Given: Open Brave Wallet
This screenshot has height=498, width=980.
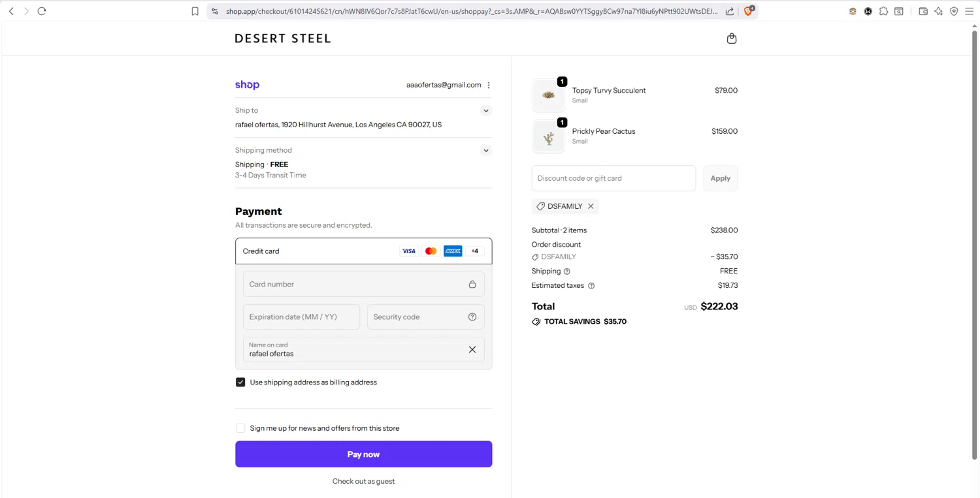Looking at the screenshot, I should coord(923,11).
